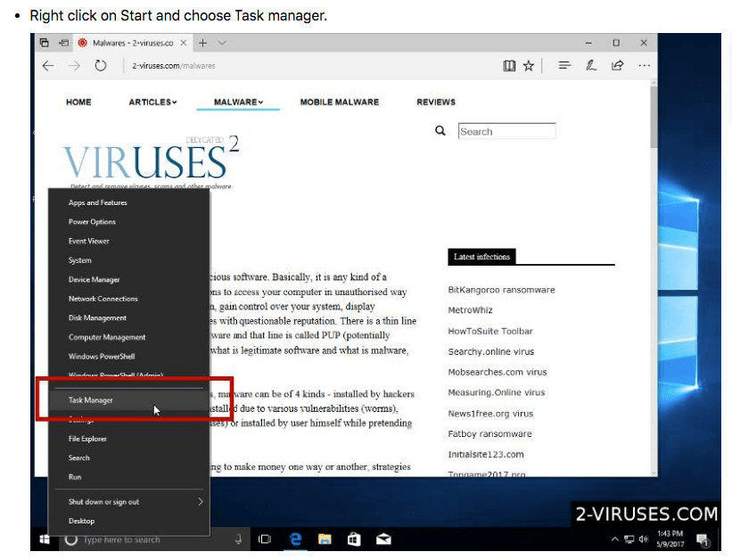Click the set tabs aside icon
The width and height of the screenshot is (732, 560).
click(64, 43)
